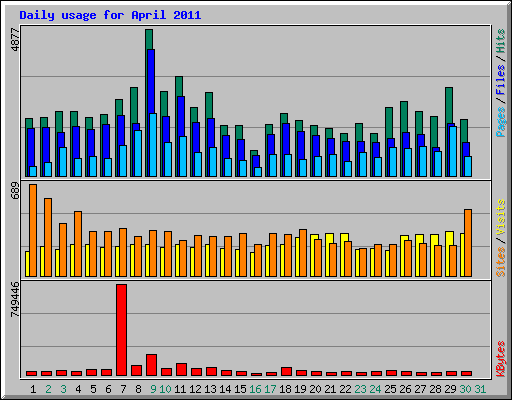Click the day 1 label on the x-axis
The image size is (512, 400).
33,389
